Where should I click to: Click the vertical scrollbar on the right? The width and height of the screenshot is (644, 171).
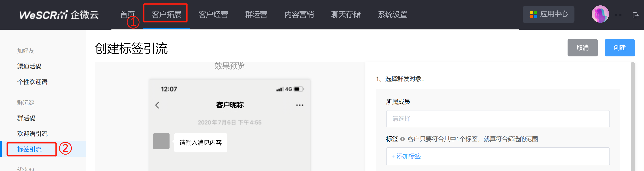(633, 115)
